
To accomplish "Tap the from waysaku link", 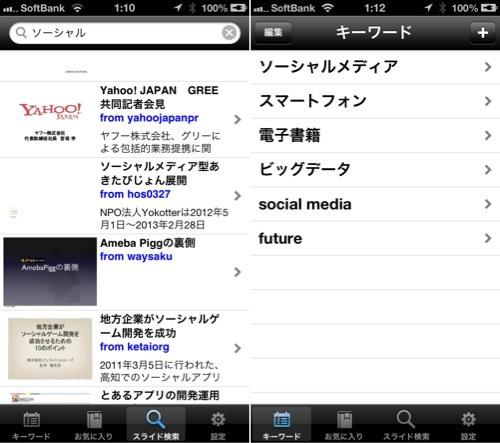I will coord(136,256).
